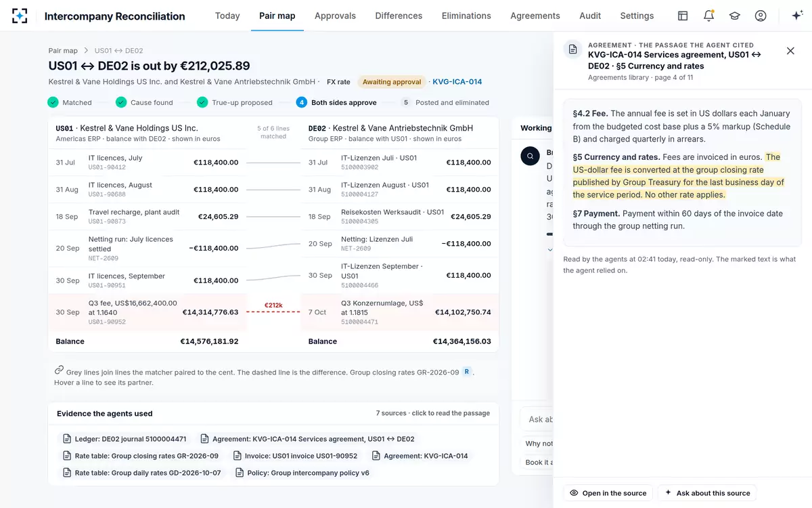Click the Q3 Konzernumlage line on DE02 side
The image size is (812, 508).
coord(400,312)
